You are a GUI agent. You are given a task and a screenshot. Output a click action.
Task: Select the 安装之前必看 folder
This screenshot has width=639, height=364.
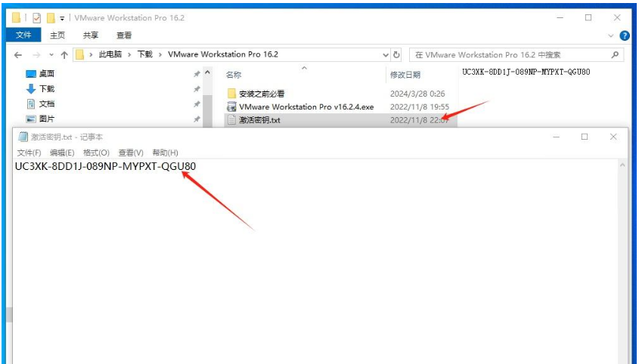[262, 94]
